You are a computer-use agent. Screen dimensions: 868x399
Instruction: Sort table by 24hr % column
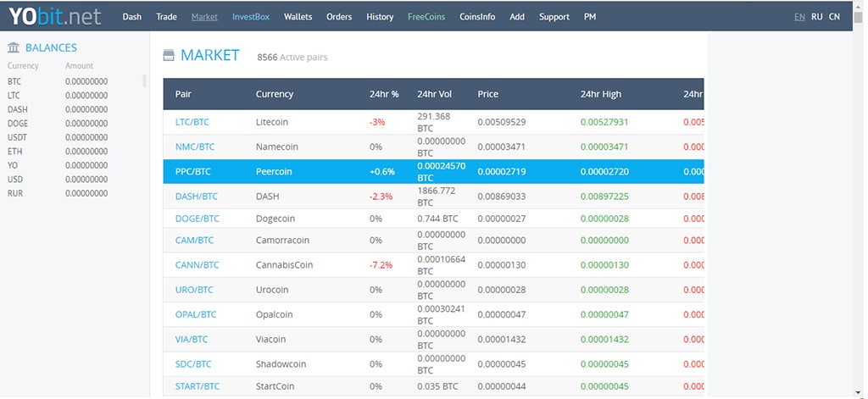click(x=384, y=94)
